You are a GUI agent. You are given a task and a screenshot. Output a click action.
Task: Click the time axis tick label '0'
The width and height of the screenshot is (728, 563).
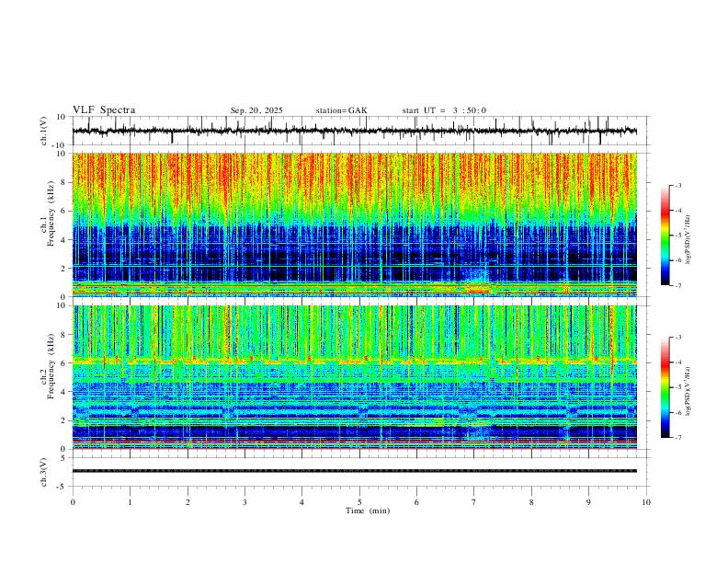(x=73, y=502)
